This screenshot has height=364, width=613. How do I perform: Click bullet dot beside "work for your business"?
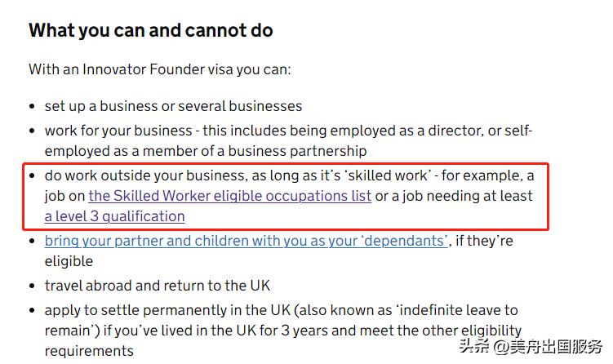(x=33, y=131)
